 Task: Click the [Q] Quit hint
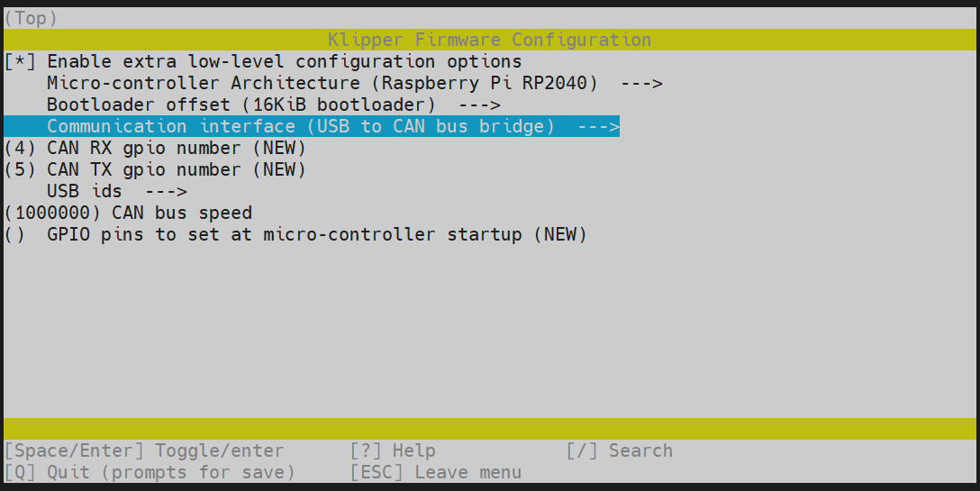coord(150,472)
